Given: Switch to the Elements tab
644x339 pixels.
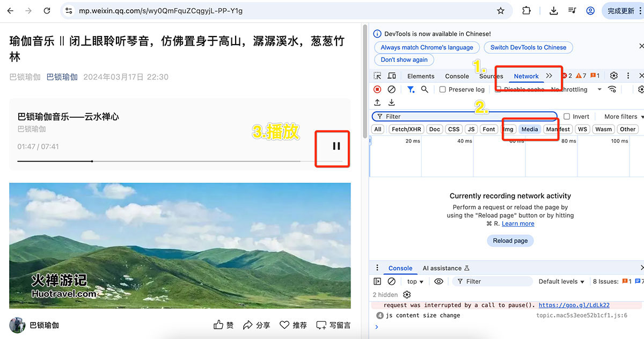Looking at the screenshot, I should (421, 76).
